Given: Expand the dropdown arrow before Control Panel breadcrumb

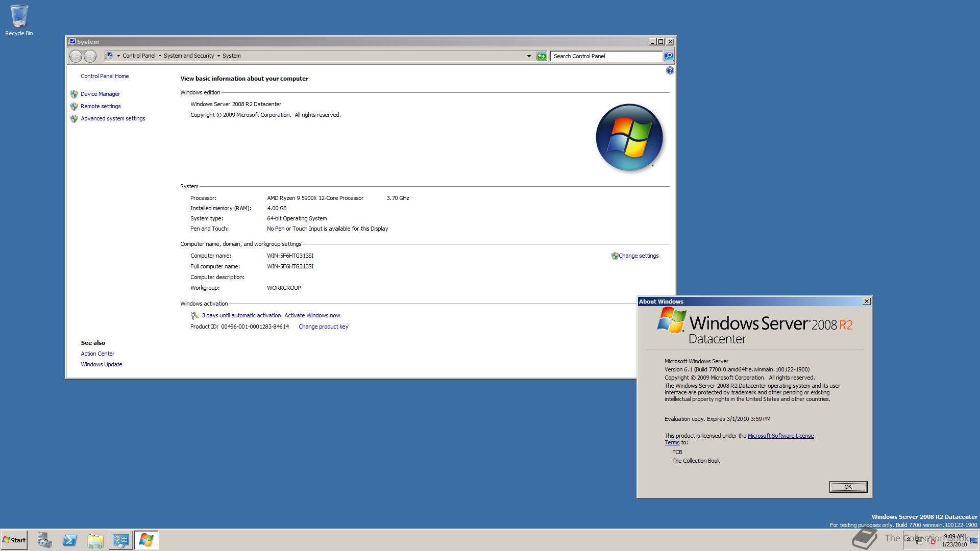Looking at the screenshot, I should click(118, 56).
